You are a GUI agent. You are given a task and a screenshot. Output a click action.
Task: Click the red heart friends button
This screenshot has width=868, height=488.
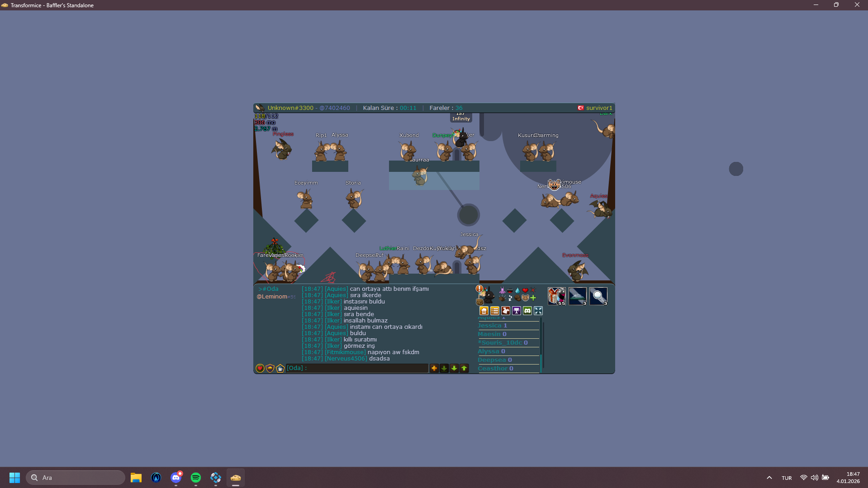pyautogui.click(x=260, y=368)
